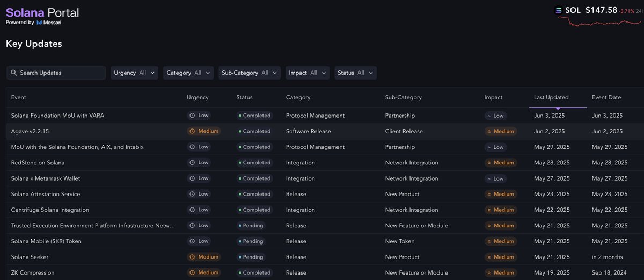Click the magnifier icon in search box
The height and width of the screenshot is (280, 644).
(x=14, y=73)
